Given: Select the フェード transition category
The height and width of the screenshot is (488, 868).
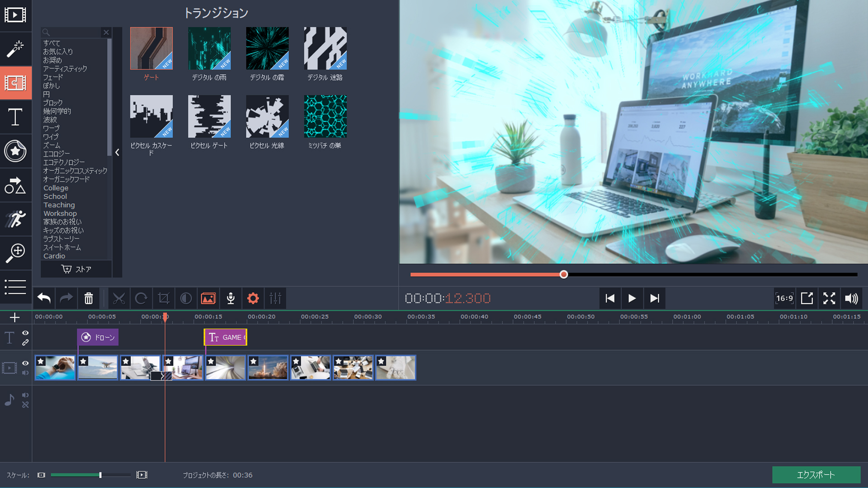Looking at the screenshot, I should pyautogui.click(x=53, y=77).
